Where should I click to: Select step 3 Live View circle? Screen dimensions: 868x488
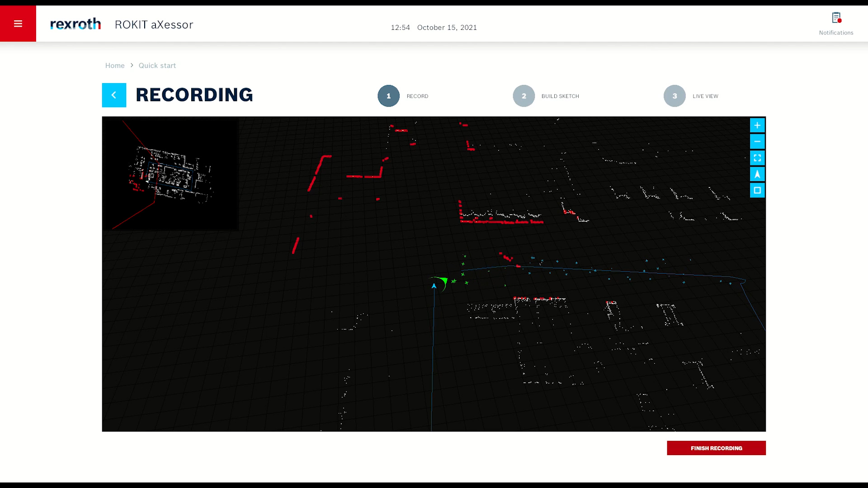[675, 96]
